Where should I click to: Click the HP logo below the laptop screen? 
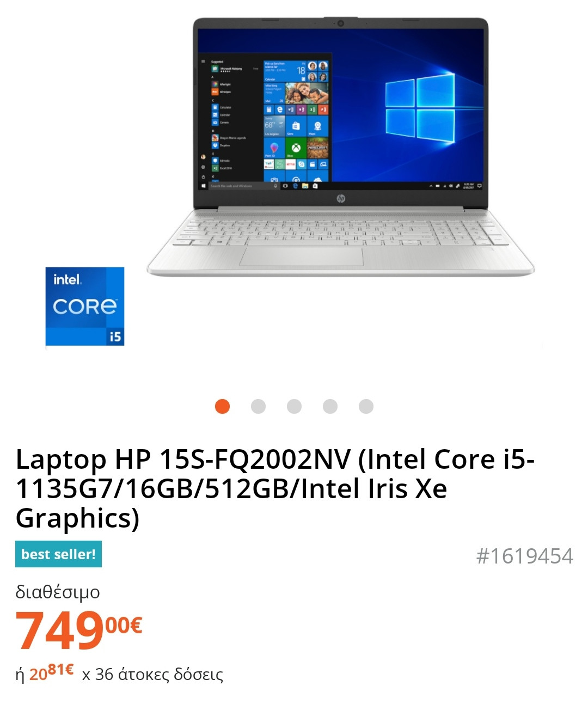point(341,199)
